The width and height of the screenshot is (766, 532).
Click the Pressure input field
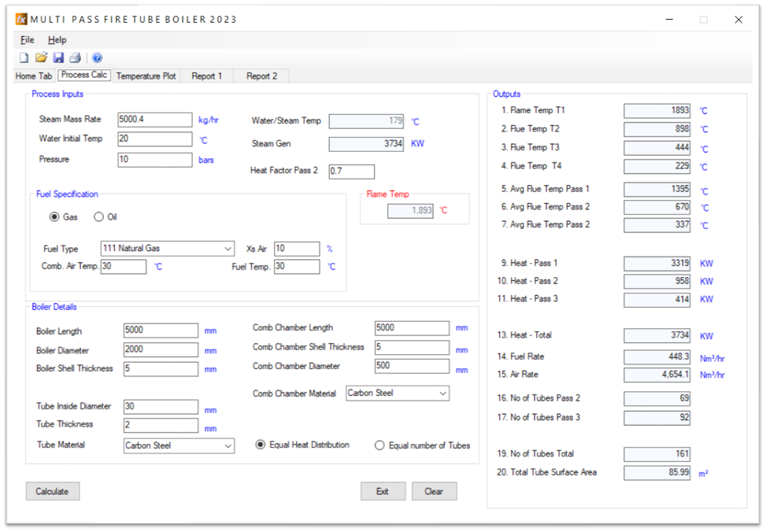155,160
